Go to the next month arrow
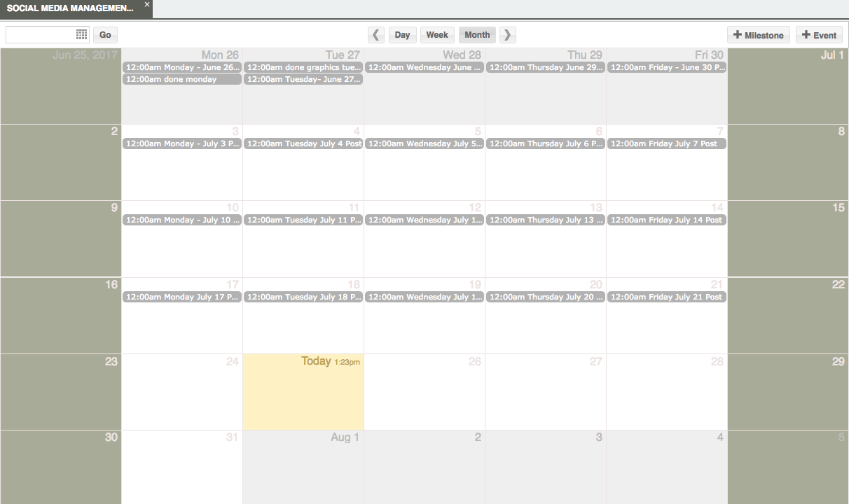This screenshot has width=849, height=504. (508, 35)
